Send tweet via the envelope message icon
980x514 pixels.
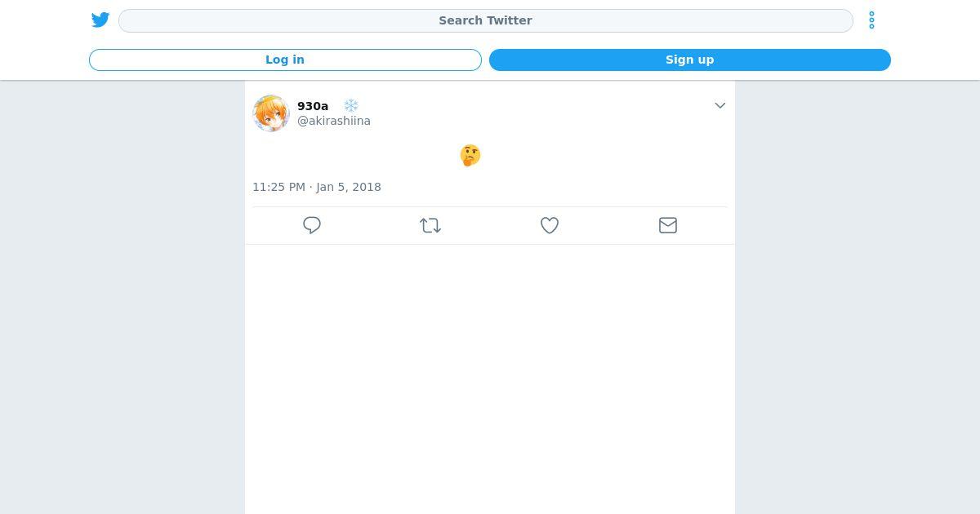(668, 225)
